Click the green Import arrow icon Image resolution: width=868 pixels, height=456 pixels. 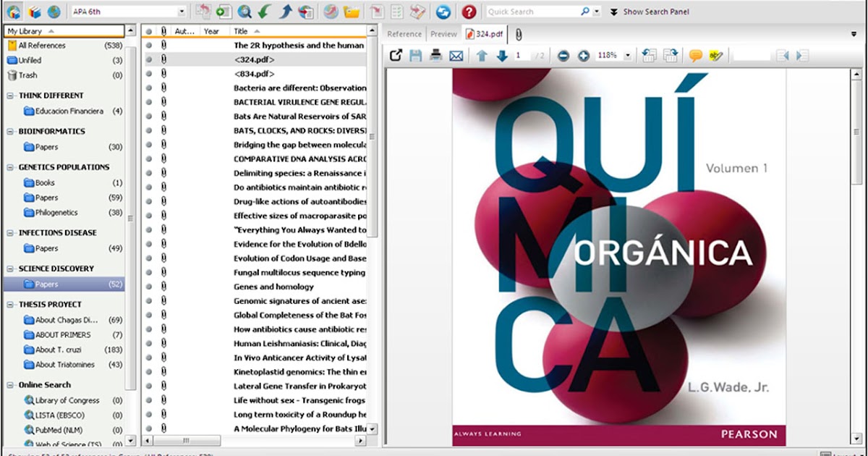click(265, 12)
